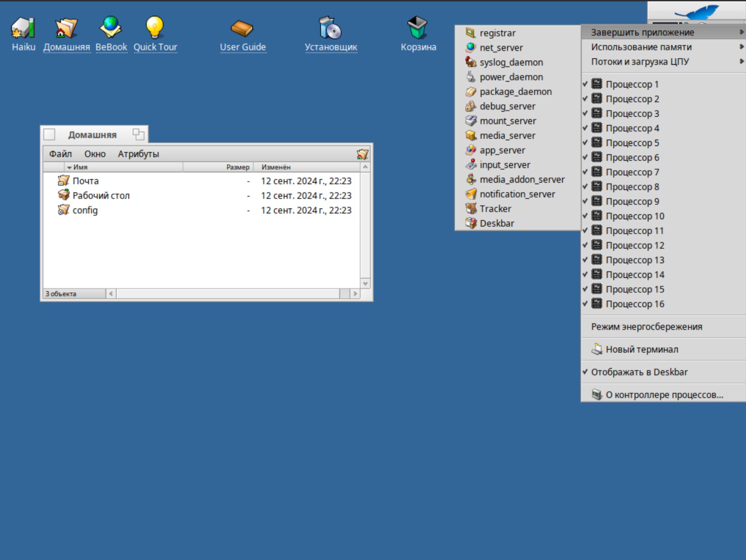Image resolution: width=746 pixels, height=560 pixels.
Task: Click the horizontal scrollbar right arrow
Action: (355, 294)
